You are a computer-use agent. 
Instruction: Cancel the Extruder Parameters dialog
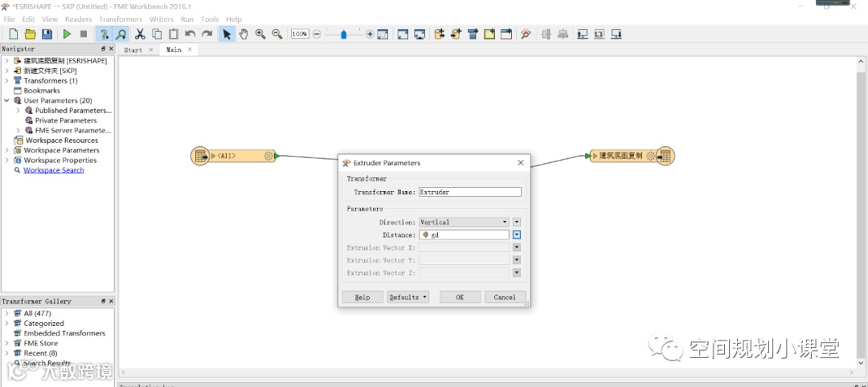pos(505,297)
